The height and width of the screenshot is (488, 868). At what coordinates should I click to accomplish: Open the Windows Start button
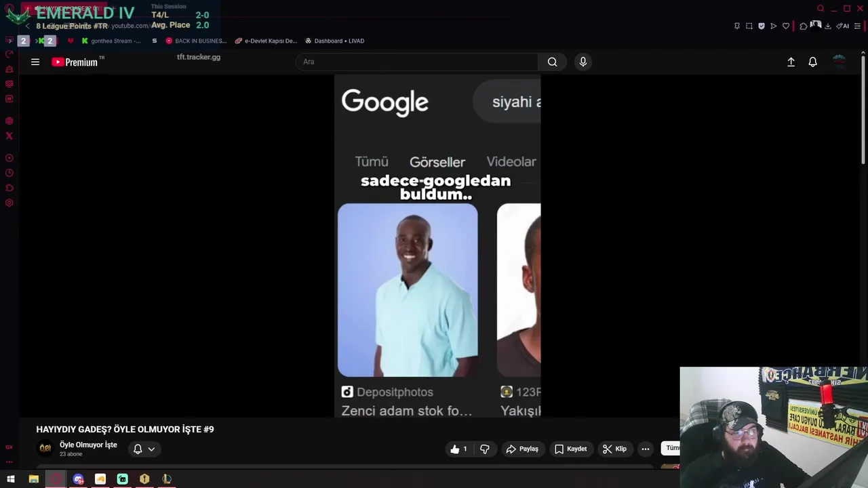11,479
